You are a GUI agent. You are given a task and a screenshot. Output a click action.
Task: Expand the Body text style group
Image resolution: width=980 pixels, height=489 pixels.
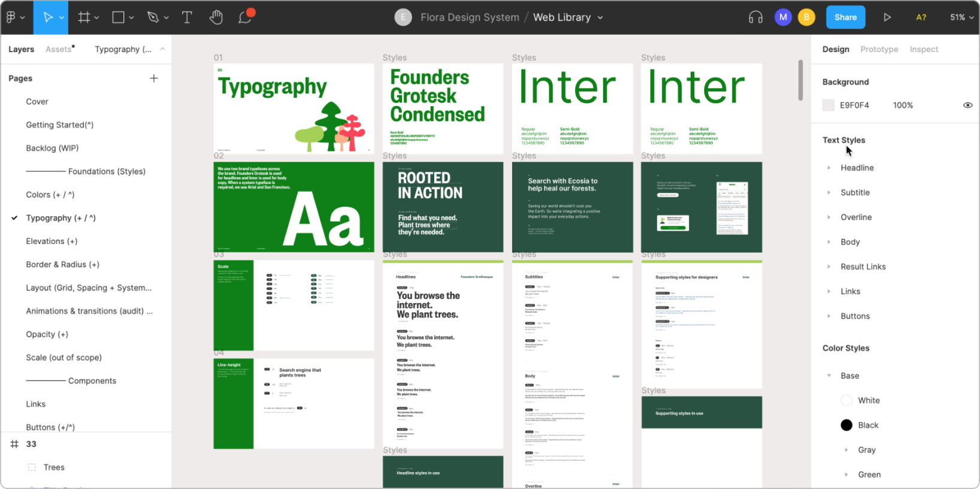(829, 242)
